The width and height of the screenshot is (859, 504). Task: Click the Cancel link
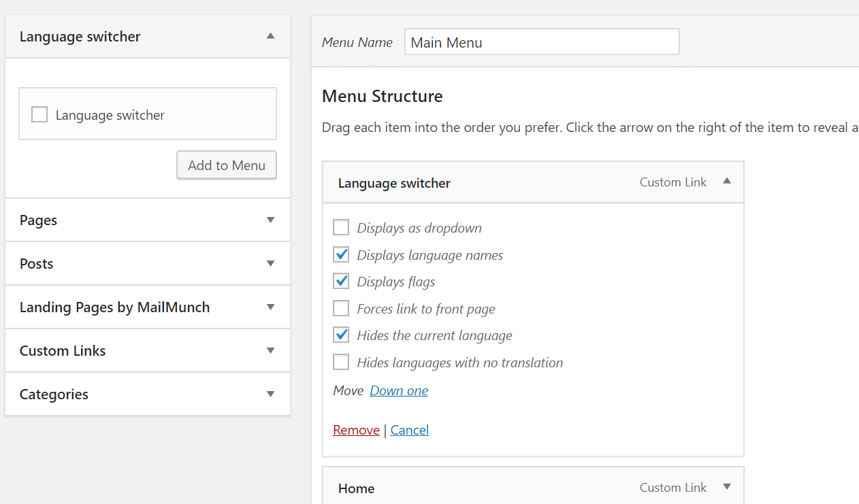click(410, 430)
